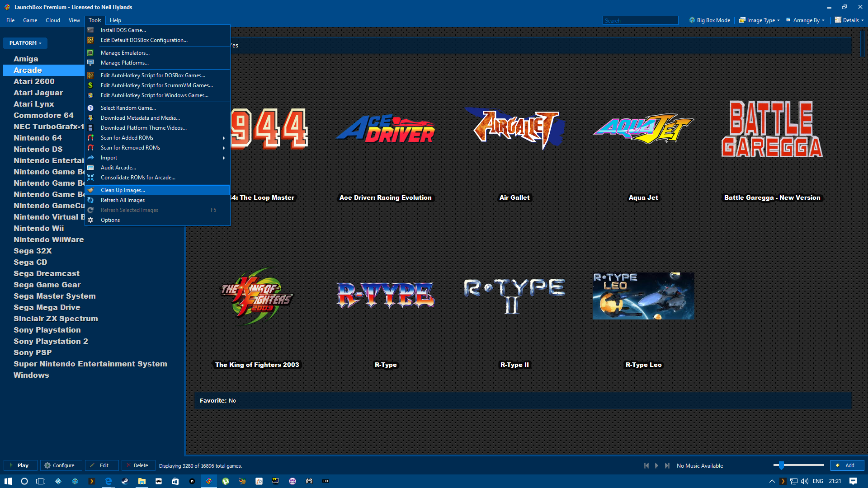Viewport: 868px width, 488px height.
Task: Open the PLATFORM dropdown filter
Action: click(25, 43)
